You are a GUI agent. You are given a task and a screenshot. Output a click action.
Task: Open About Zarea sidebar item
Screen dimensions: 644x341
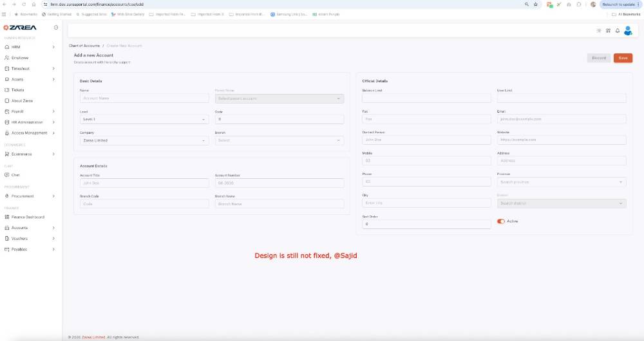click(x=30, y=100)
